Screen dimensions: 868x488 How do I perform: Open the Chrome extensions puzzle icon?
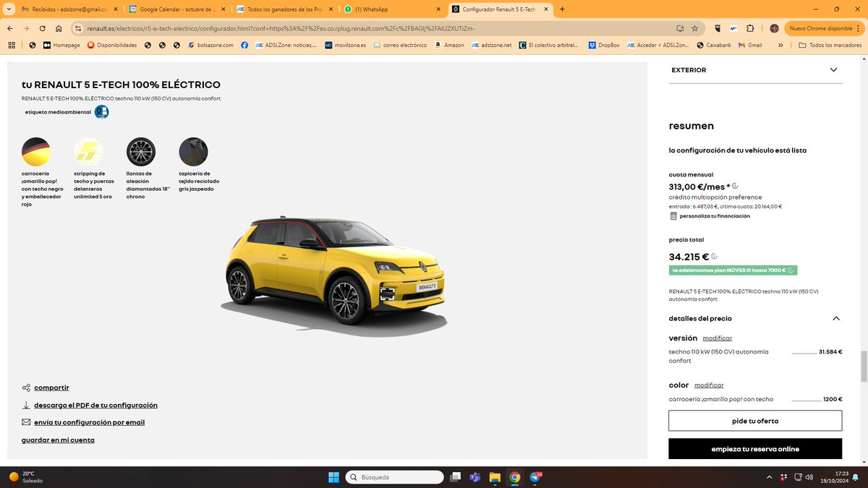point(749,28)
